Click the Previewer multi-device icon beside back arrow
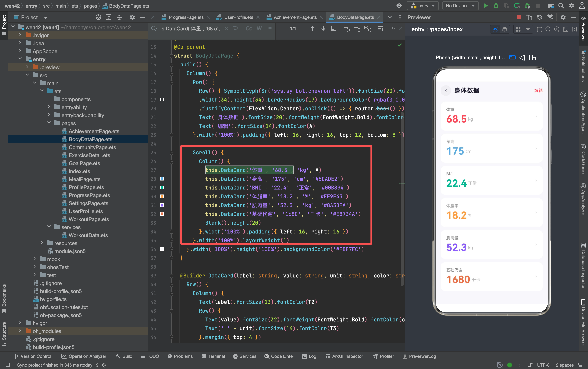Screen dimensions: 588x369 coord(532,58)
